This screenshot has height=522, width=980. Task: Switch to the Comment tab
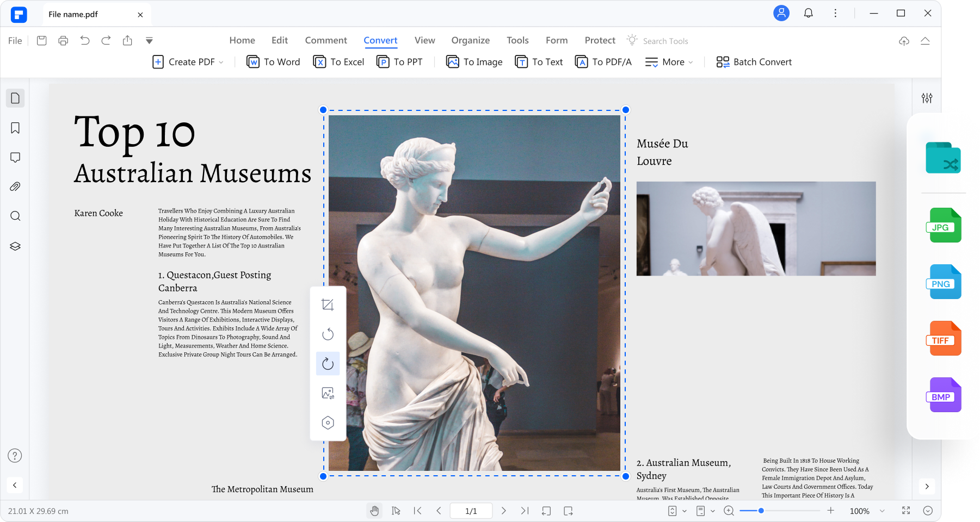[326, 40]
